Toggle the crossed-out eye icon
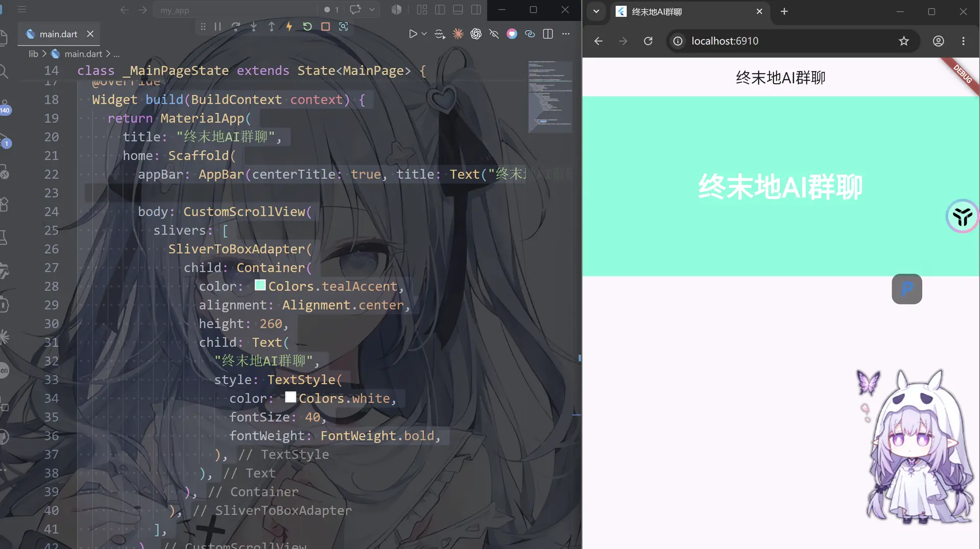The image size is (980, 549). coord(494,34)
